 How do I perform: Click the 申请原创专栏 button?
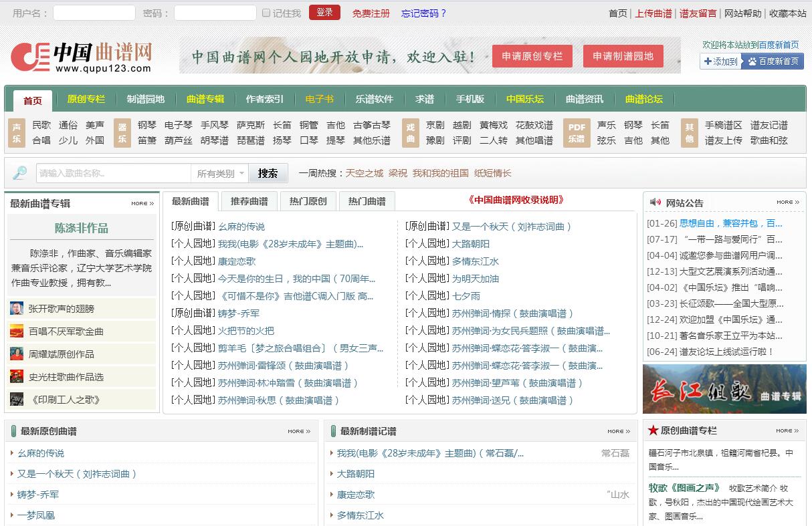pos(532,56)
